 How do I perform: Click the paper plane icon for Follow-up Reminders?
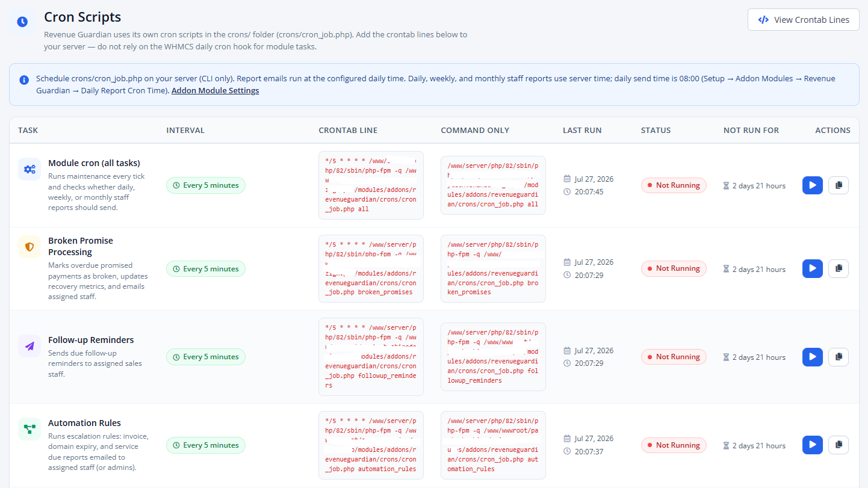pos(29,346)
